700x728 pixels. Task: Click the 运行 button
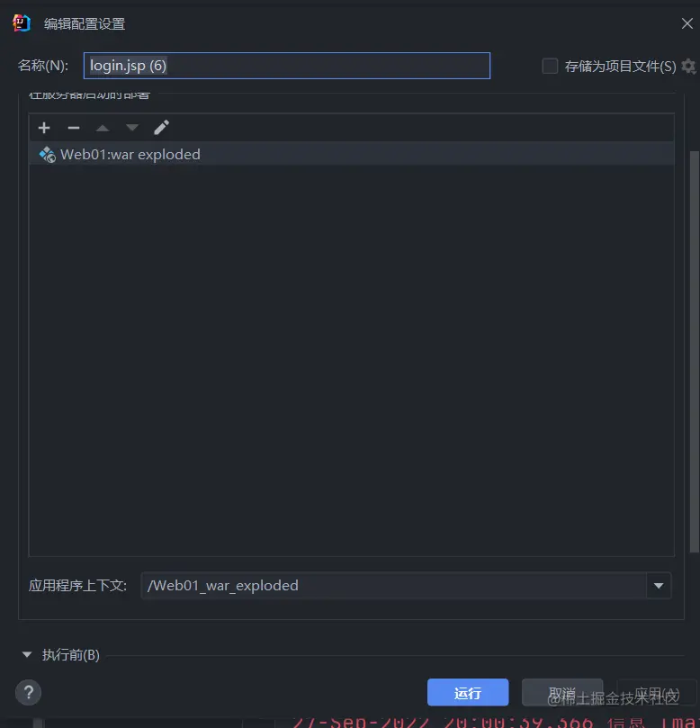point(468,692)
